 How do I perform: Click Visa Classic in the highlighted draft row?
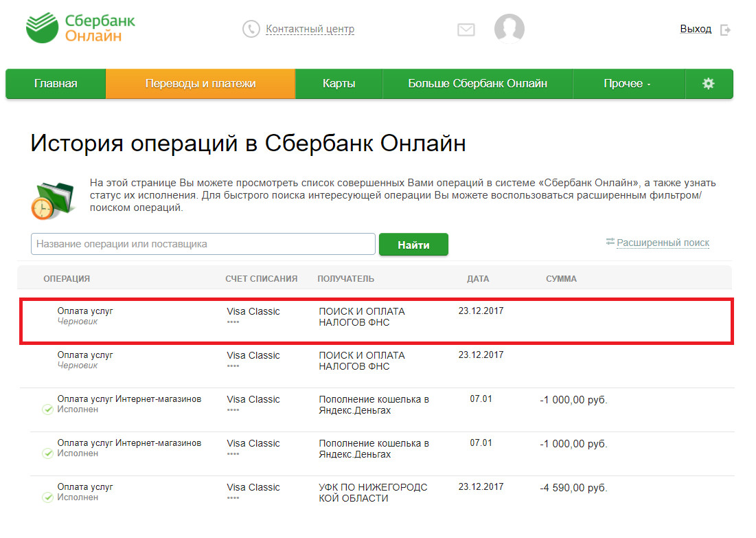coord(253,312)
